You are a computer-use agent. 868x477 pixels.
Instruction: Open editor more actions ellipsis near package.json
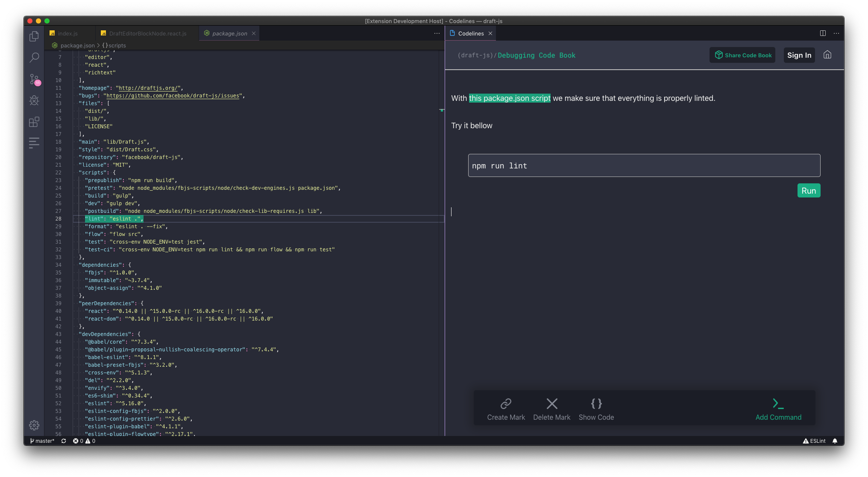tap(437, 33)
